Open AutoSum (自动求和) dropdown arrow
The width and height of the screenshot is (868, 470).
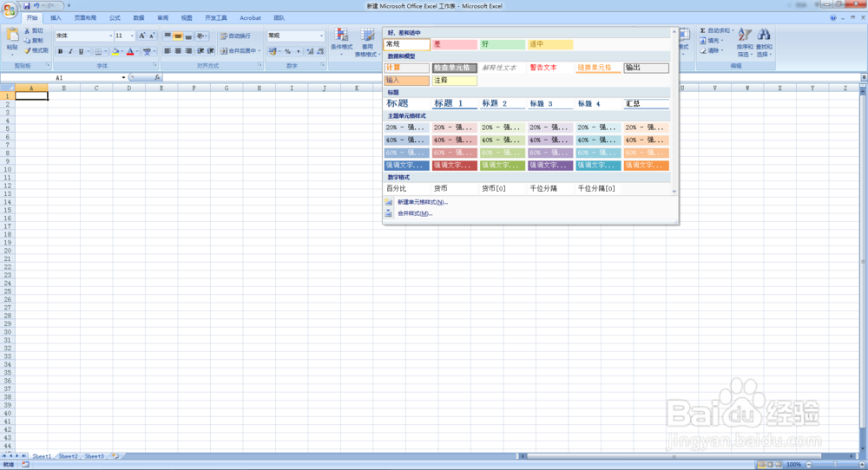[733, 31]
